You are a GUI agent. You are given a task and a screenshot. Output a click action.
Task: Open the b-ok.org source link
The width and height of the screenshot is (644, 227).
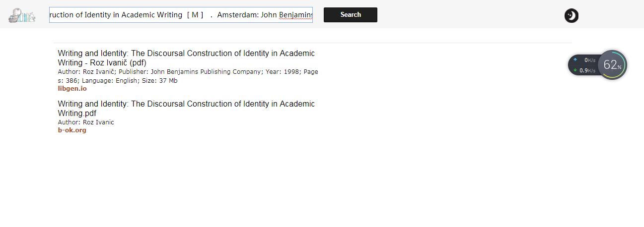coord(72,130)
